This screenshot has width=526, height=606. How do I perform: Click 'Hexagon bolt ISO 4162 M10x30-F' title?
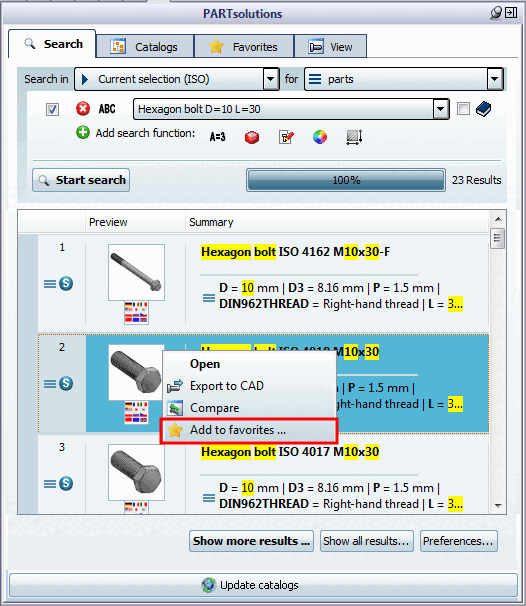[296, 252]
